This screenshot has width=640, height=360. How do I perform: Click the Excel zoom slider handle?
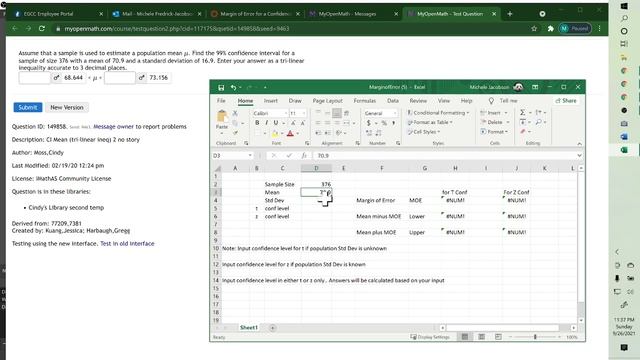point(535,337)
